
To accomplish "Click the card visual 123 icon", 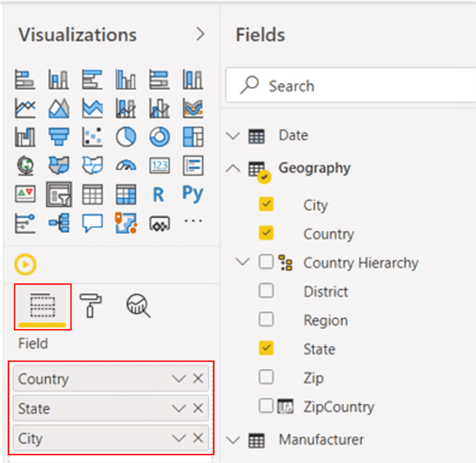I will coord(159,166).
